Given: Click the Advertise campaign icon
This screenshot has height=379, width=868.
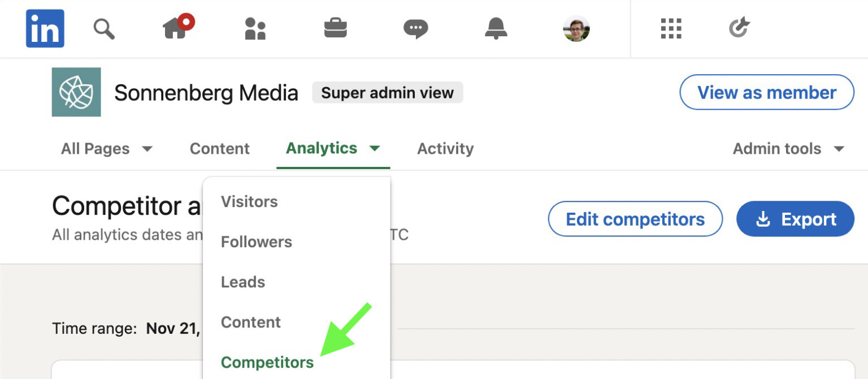Looking at the screenshot, I should click(739, 28).
